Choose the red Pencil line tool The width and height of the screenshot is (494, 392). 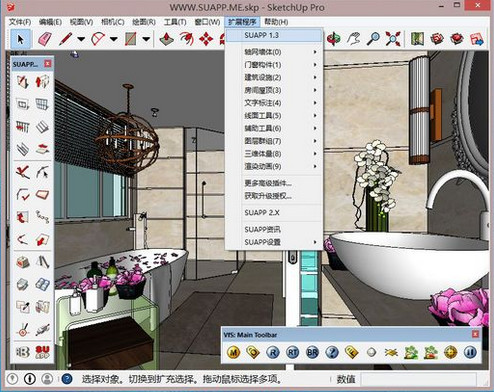(x=66, y=39)
